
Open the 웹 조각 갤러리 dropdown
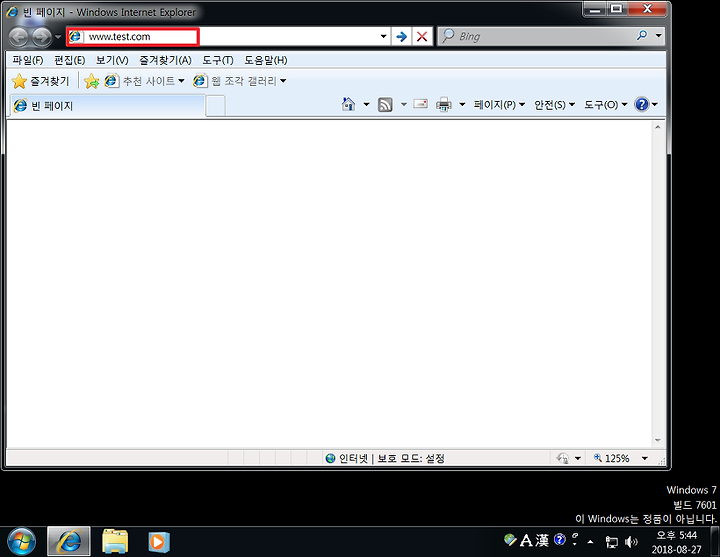(x=239, y=81)
